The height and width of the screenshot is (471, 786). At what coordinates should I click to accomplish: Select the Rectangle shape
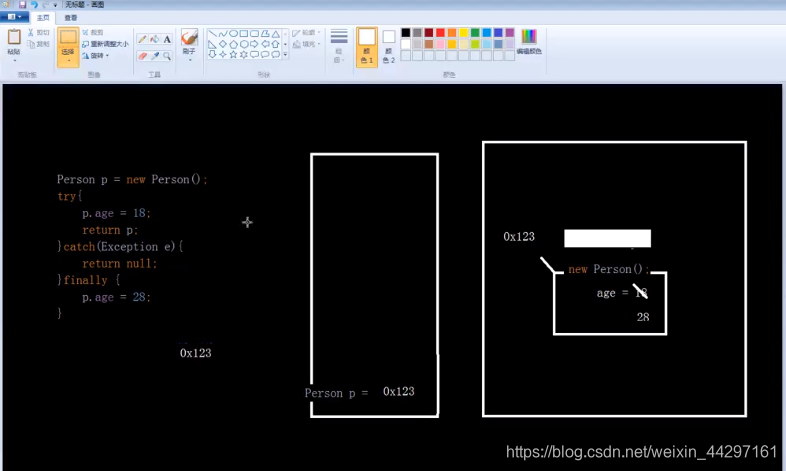(x=244, y=34)
